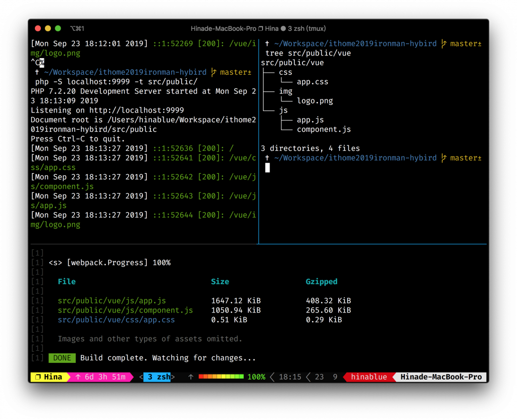The height and width of the screenshot is (420, 517).
Task: Click the pink uptime '6d 3h 51m' segment
Action: [100, 377]
